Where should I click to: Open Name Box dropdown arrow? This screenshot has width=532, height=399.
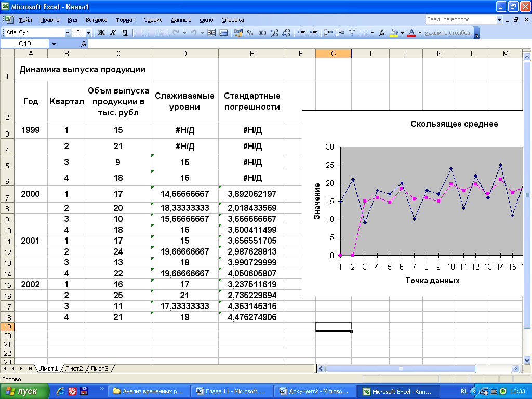coord(54,44)
